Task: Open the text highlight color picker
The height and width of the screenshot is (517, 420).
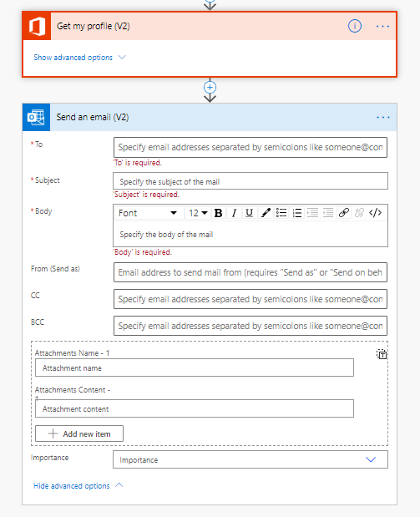Action: pyautogui.click(x=266, y=213)
